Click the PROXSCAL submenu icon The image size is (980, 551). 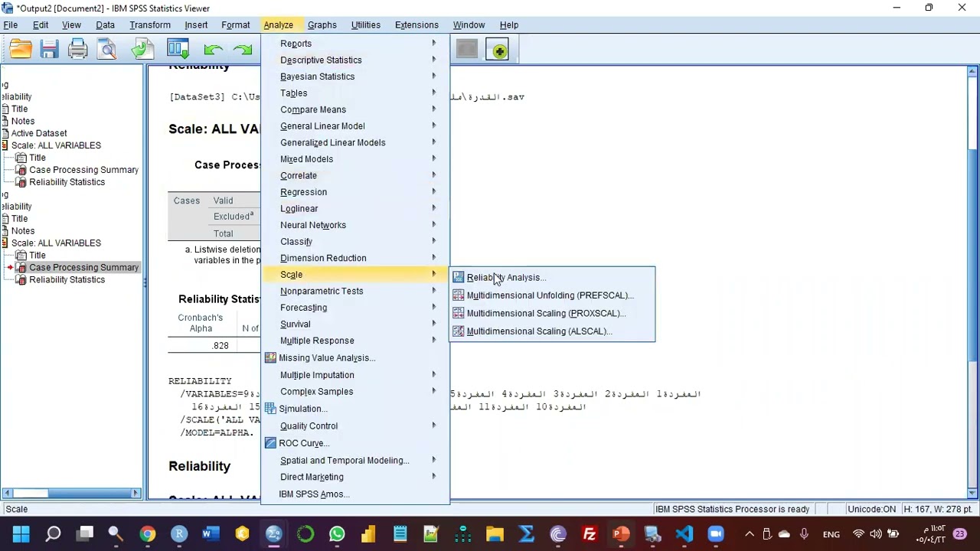(x=458, y=313)
